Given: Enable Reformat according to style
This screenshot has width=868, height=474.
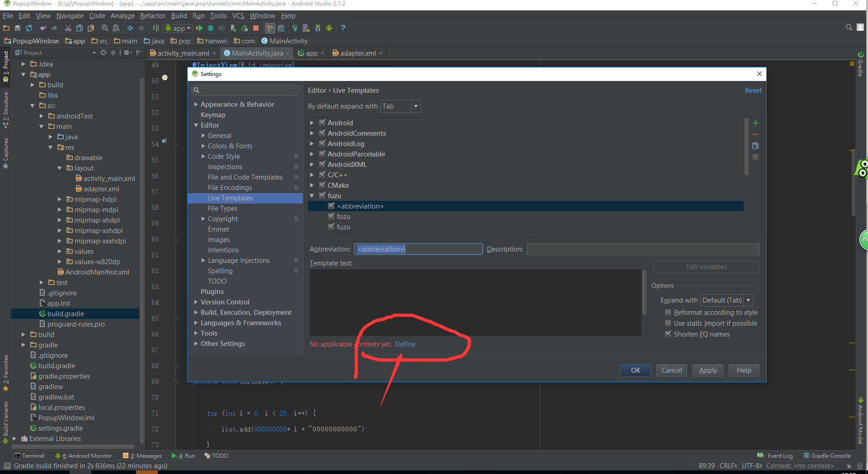Looking at the screenshot, I should (668, 313).
